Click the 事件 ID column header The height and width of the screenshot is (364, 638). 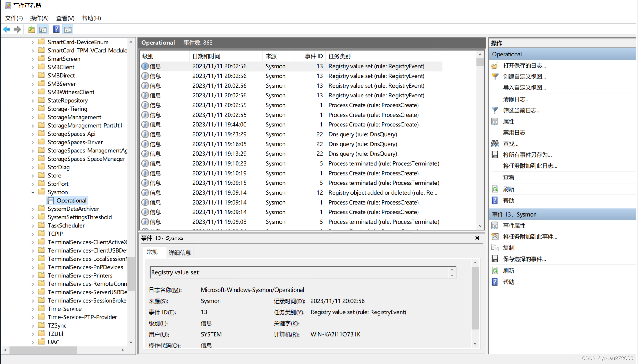click(x=313, y=56)
